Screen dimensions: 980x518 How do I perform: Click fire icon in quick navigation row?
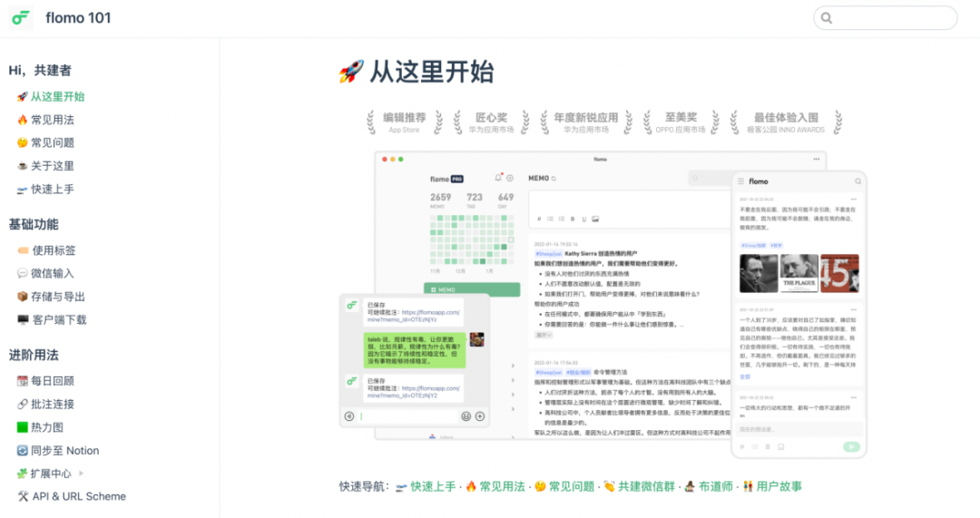point(471,487)
